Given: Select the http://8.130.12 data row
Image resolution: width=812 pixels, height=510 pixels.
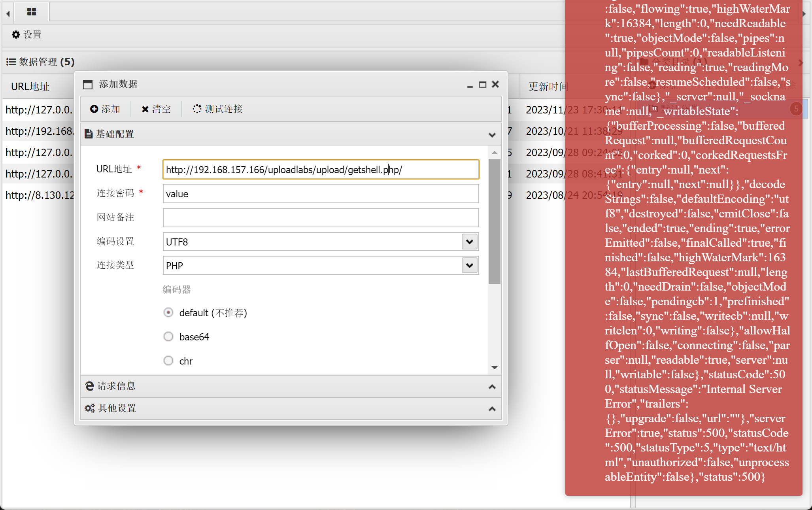Looking at the screenshot, I should 39,195.
